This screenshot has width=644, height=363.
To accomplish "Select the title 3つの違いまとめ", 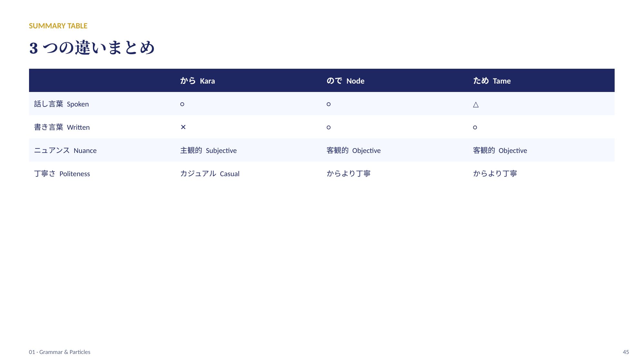I will [92, 48].
